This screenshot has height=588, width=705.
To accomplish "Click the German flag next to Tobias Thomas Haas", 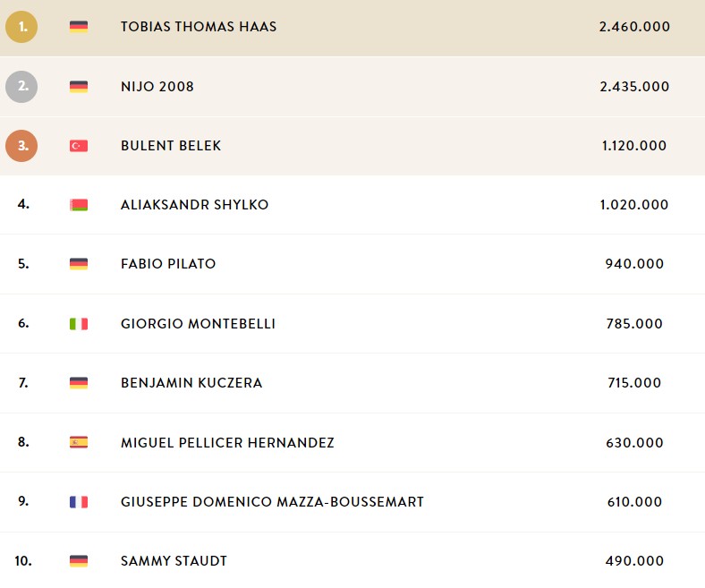I will point(79,27).
